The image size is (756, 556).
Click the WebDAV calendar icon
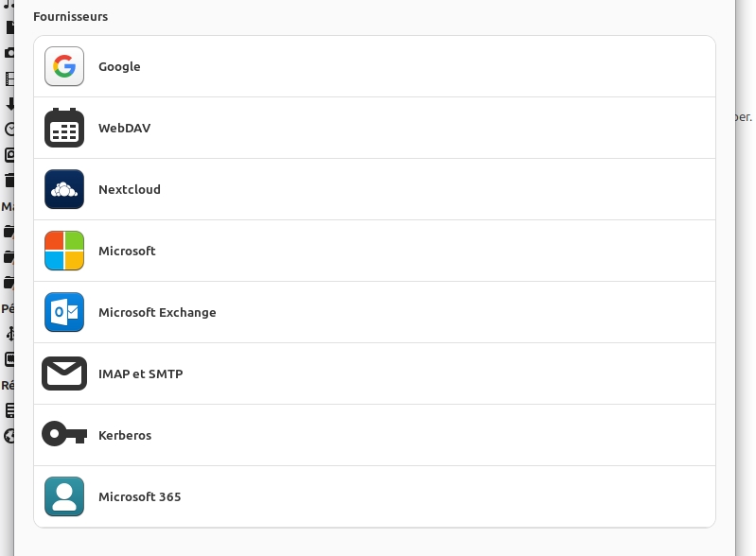coord(64,128)
